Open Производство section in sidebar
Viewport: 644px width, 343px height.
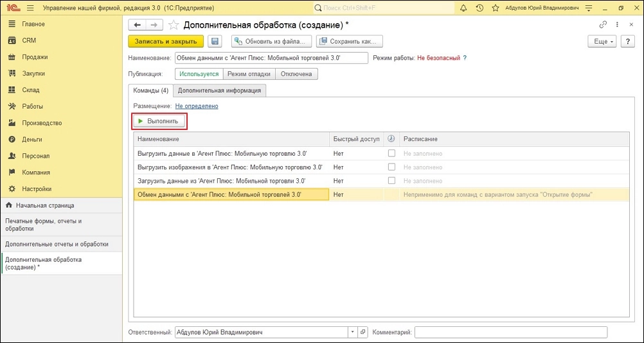click(x=61, y=122)
